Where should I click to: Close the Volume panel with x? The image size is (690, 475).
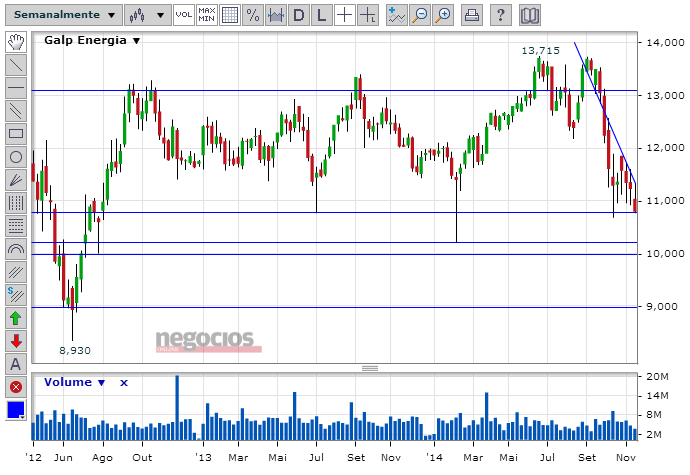[124, 383]
